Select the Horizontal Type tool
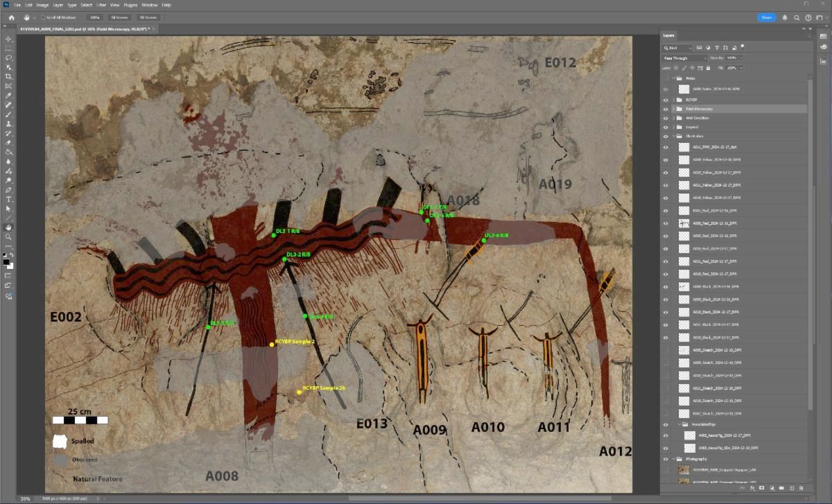This screenshot has width=832, height=504. [x=9, y=199]
